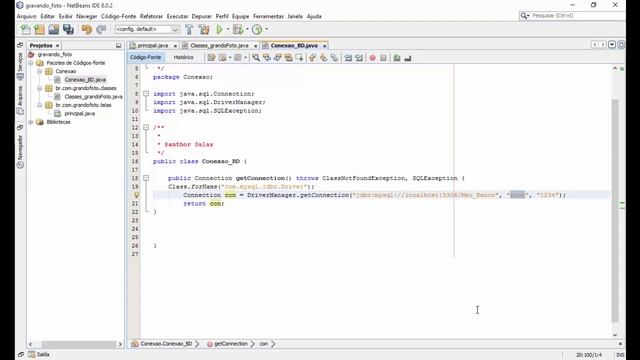Click the Shift Line Left icon
The image size is (640, 360).
tap(348, 58)
